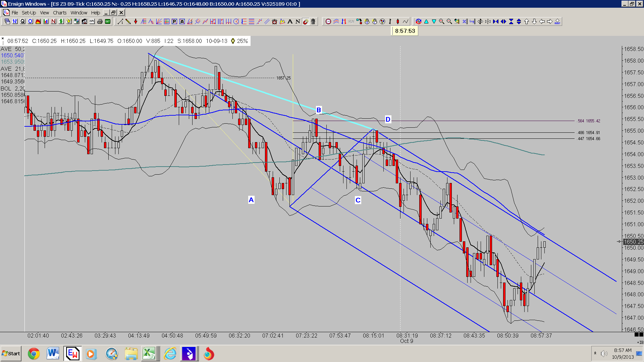Click the Q quote page icon
Screen dimensions: 644x362
pyautogui.click(x=22, y=21)
